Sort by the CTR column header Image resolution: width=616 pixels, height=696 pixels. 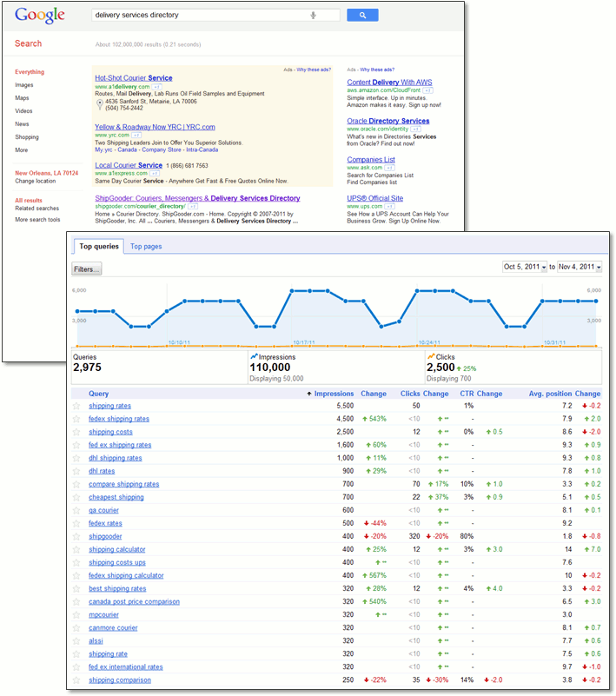pyautogui.click(x=467, y=394)
